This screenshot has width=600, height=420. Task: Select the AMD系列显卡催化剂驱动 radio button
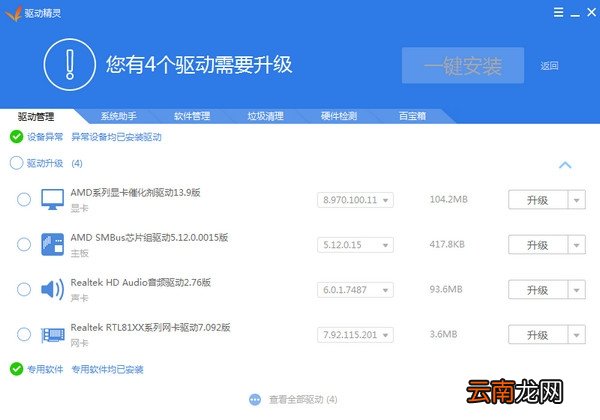[x=24, y=199]
